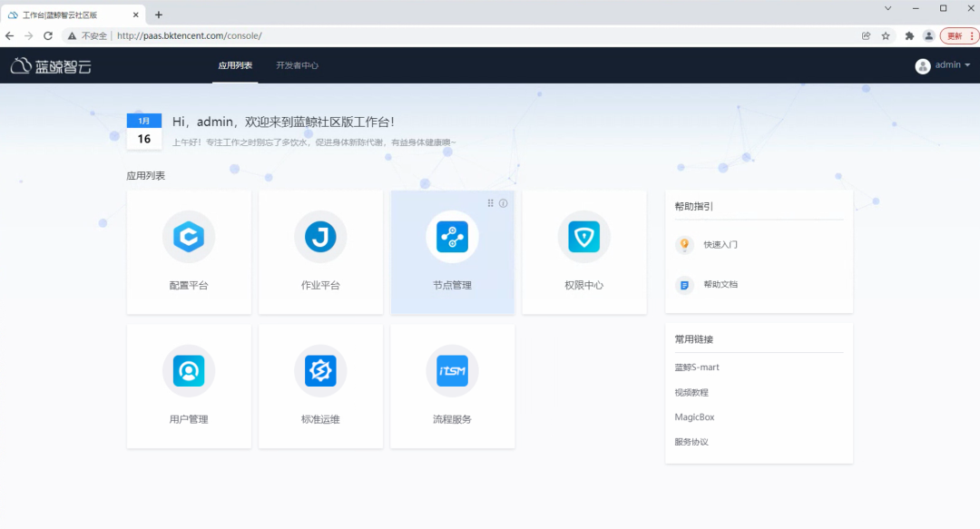Click the 流程服务 label text
This screenshot has width=980, height=529.
(453, 419)
